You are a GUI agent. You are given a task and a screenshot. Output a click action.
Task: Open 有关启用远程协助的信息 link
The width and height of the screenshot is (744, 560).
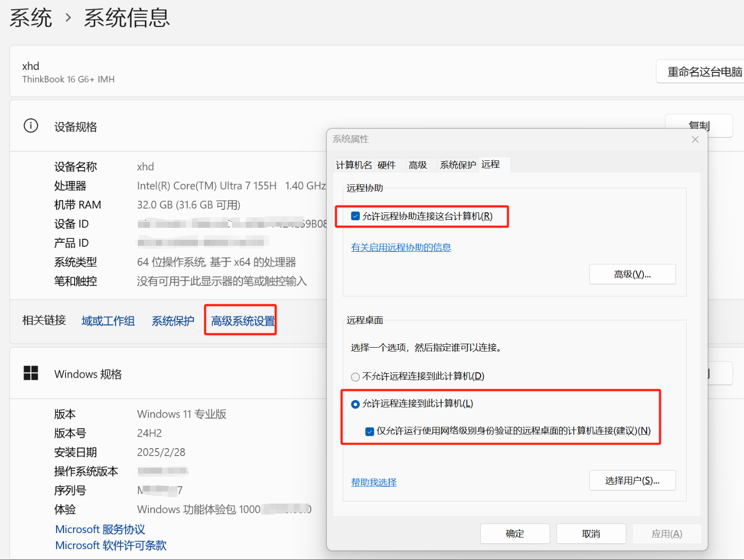click(x=401, y=247)
